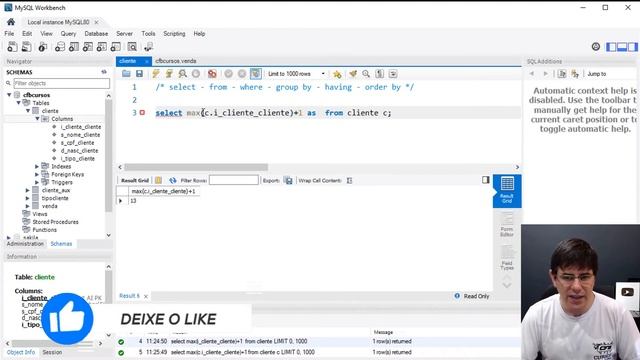Open find panel magnifier icon in editor
The width and height of the screenshot is (640, 360).
[x=366, y=74]
